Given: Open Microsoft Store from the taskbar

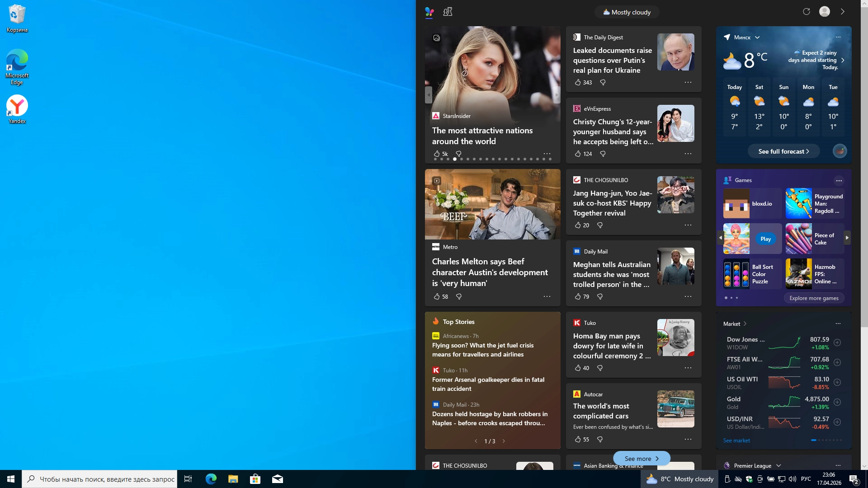Looking at the screenshot, I should tap(255, 479).
